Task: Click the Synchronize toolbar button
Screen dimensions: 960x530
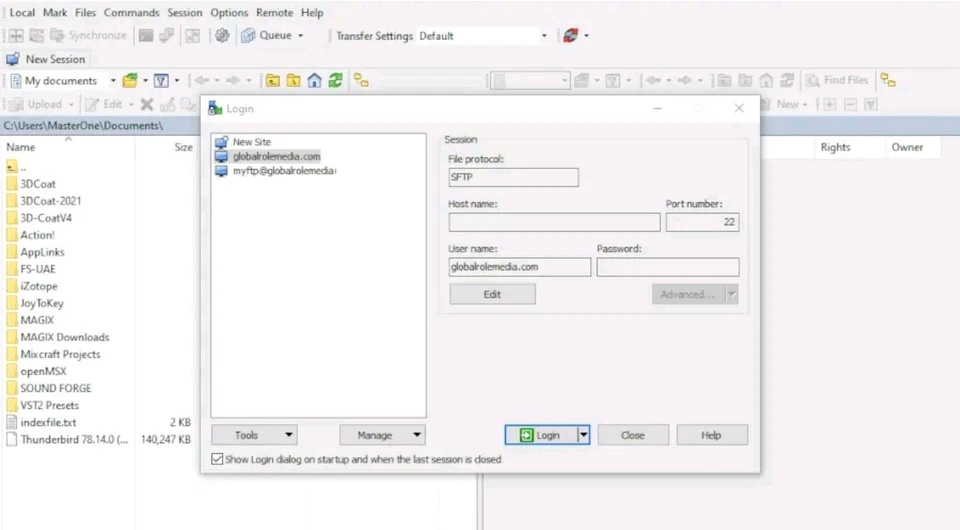Action: 89,35
